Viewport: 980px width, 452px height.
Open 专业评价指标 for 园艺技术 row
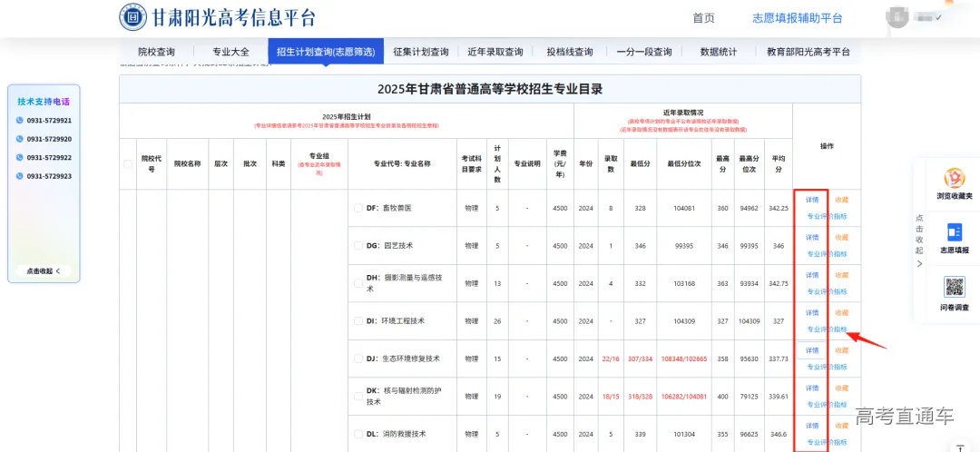tap(827, 254)
